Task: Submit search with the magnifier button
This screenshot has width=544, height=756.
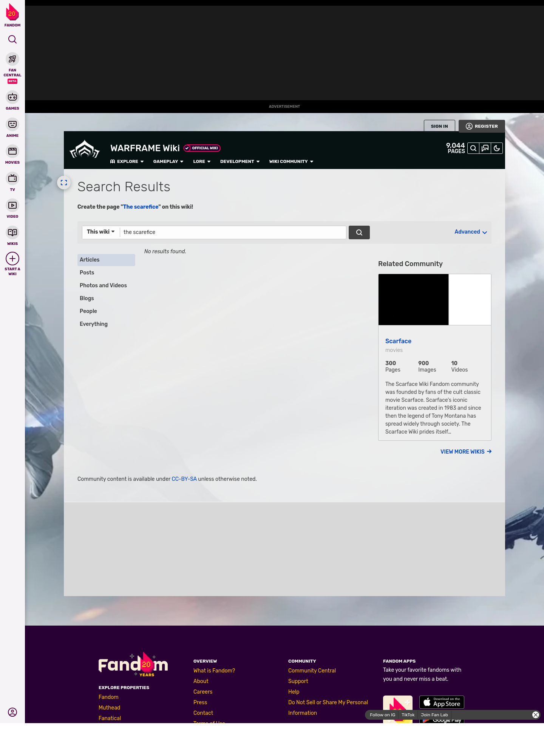Action: tap(359, 232)
